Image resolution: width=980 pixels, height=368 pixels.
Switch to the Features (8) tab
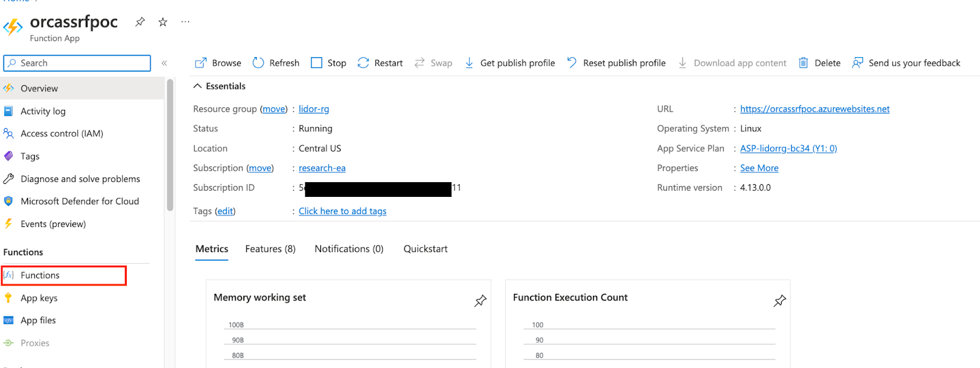click(270, 249)
